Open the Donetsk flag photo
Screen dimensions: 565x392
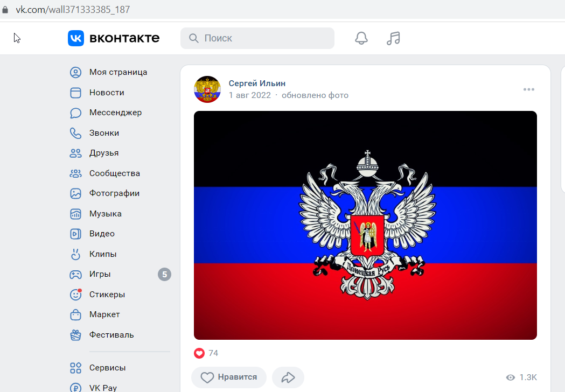coord(365,225)
